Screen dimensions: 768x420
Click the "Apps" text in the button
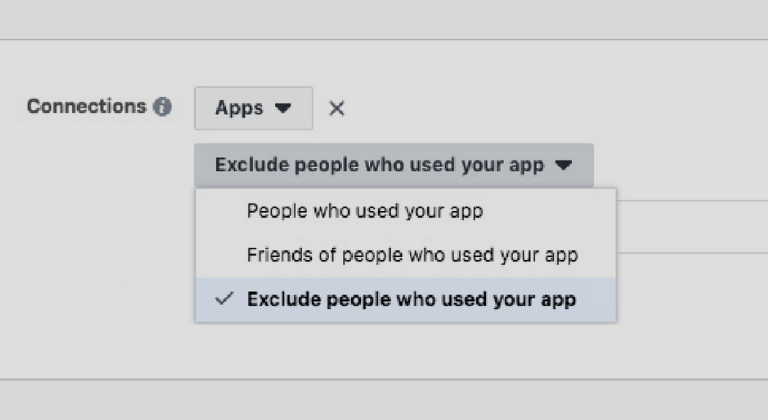pyautogui.click(x=238, y=108)
